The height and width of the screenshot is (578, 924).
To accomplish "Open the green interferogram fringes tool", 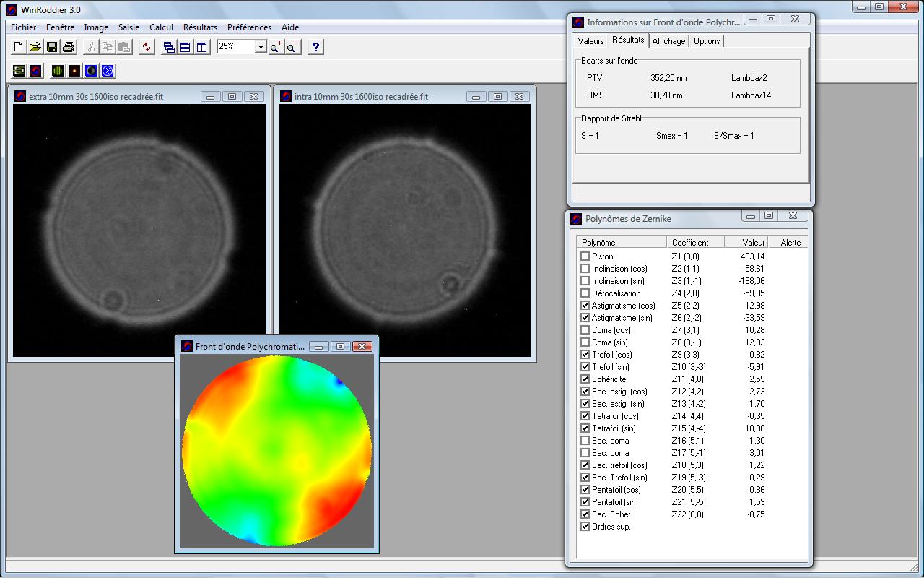I will pos(58,70).
